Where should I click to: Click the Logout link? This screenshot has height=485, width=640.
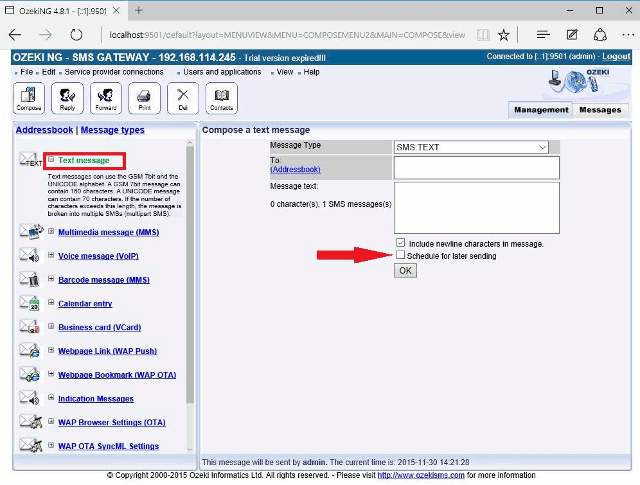click(x=616, y=57)
